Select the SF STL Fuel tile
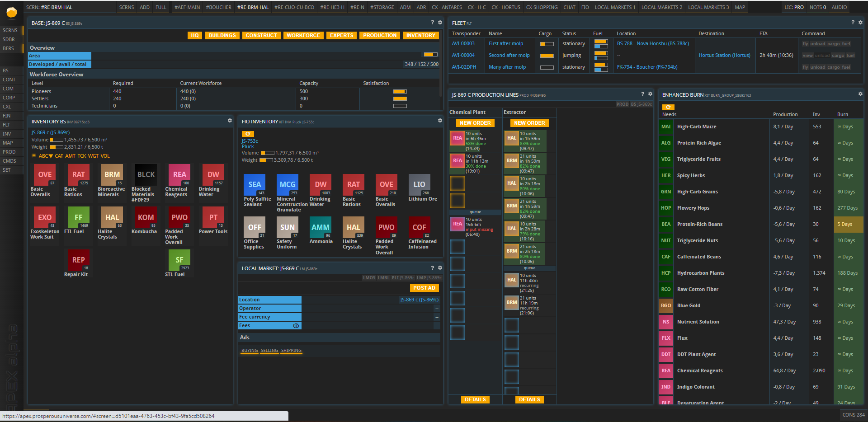The height and width of the screenshot is (422, 868). tap(179, 260)
